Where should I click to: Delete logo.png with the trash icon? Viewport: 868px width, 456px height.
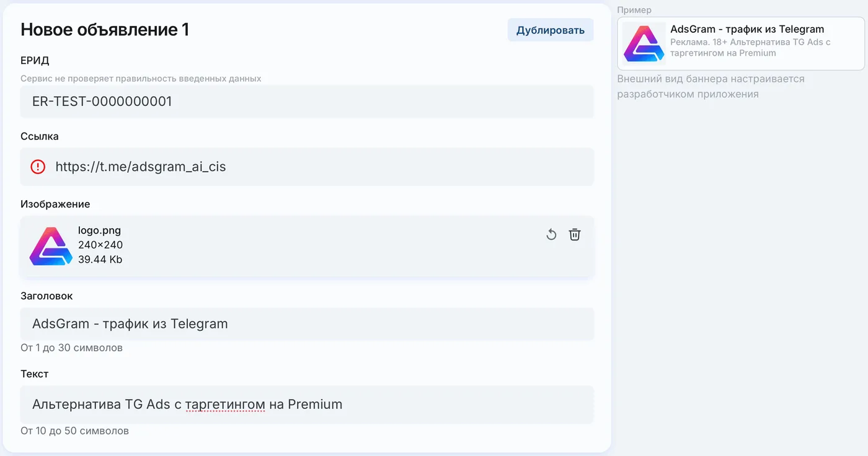[x=575, y=234]
